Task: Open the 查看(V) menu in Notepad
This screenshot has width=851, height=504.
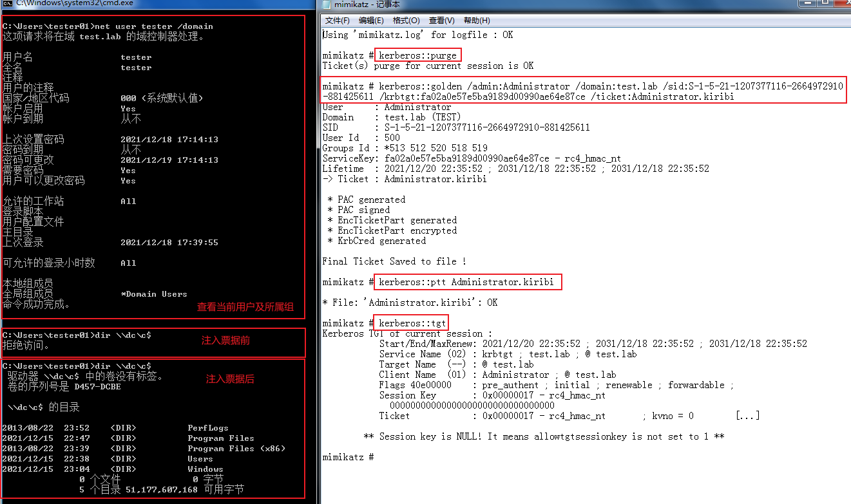Action: (441, 21)
